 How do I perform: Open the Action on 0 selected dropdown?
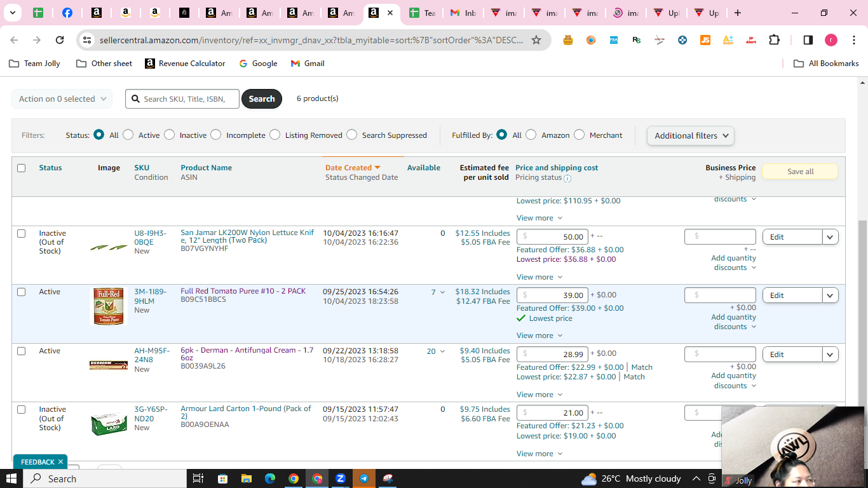coord(62,99)
